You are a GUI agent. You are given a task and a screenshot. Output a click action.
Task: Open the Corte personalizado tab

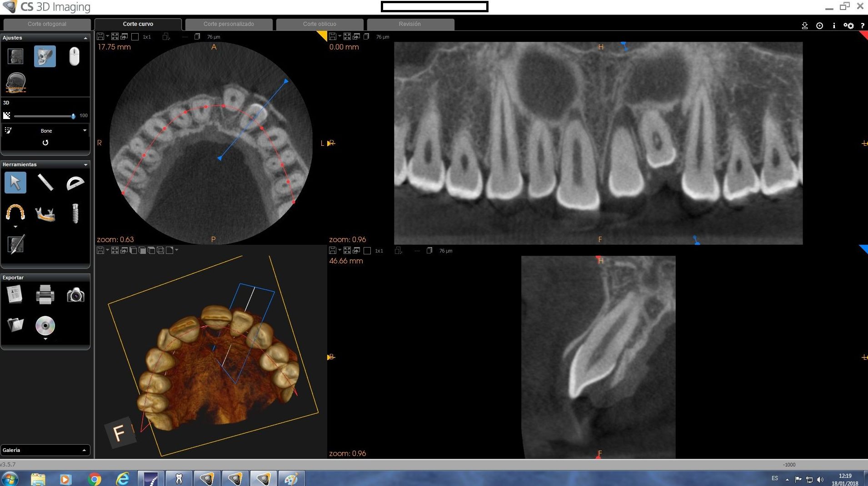229,24
